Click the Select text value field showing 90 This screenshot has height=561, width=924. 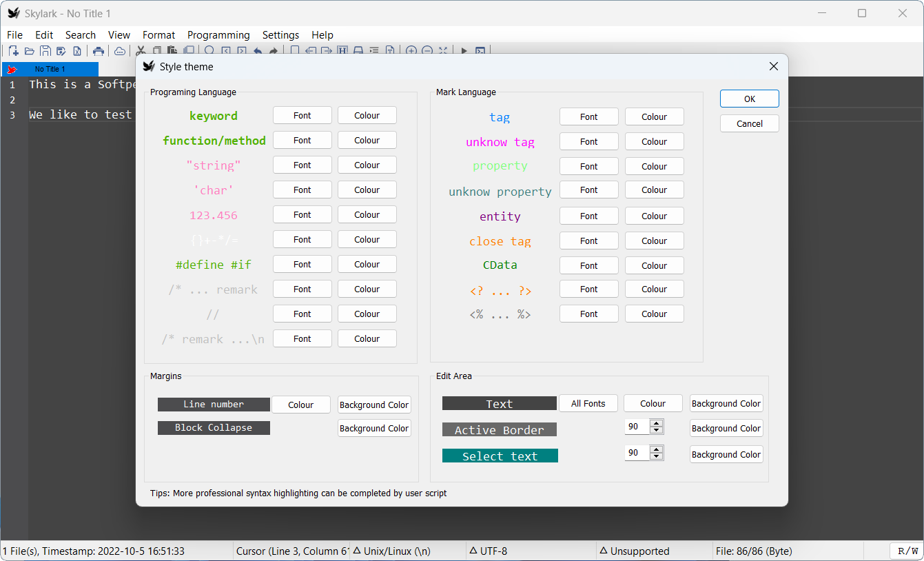(x=637, y=453)
